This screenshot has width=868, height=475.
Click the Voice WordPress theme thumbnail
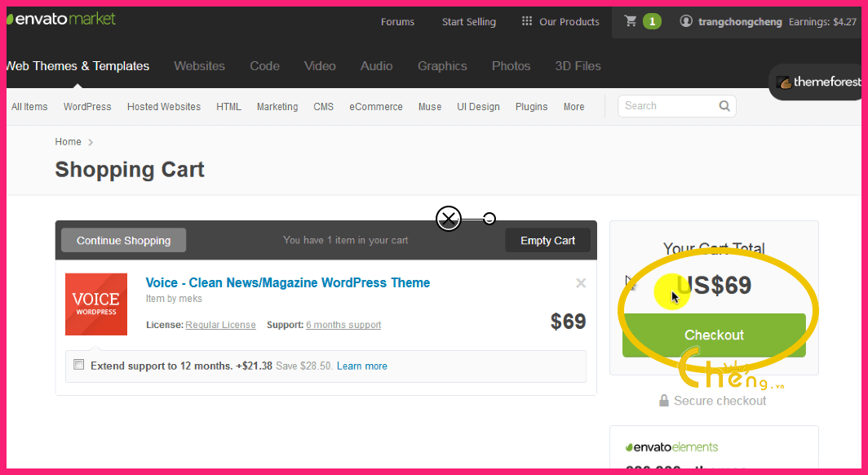(x=96, y=304)
